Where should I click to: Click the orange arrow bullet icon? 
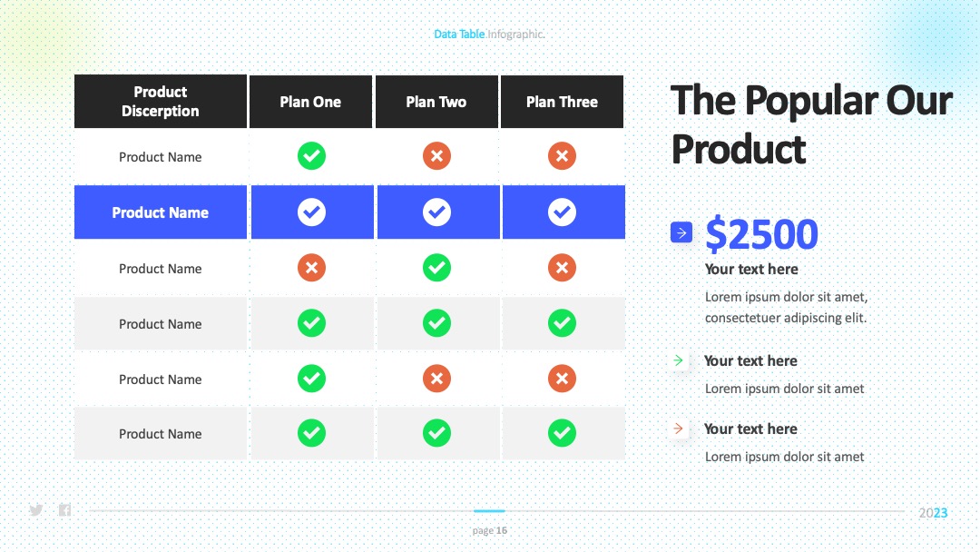[678, 429]
